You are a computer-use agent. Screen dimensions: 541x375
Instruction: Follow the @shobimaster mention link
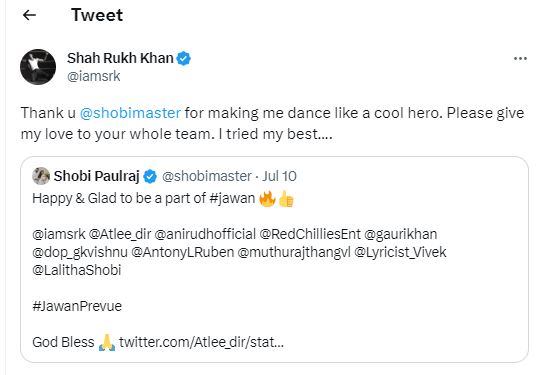click(x=130, y=113)
